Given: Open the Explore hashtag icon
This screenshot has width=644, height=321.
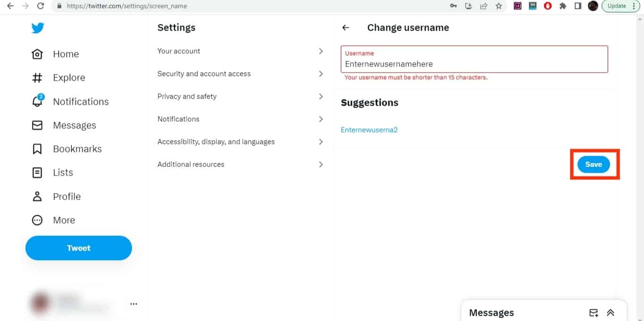Looking at the screenshot, I should [37, 77].
